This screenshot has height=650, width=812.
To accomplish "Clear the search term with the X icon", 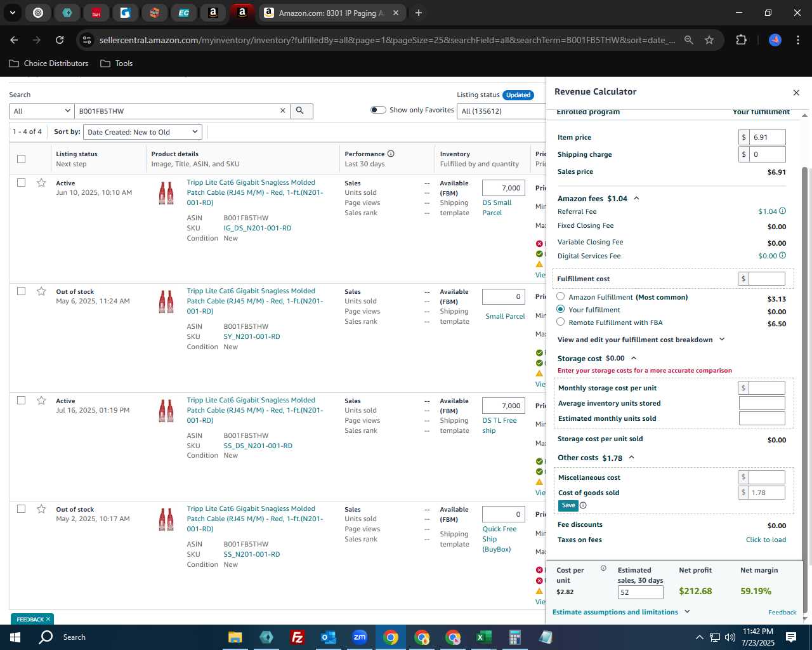I will coord(283,111).
